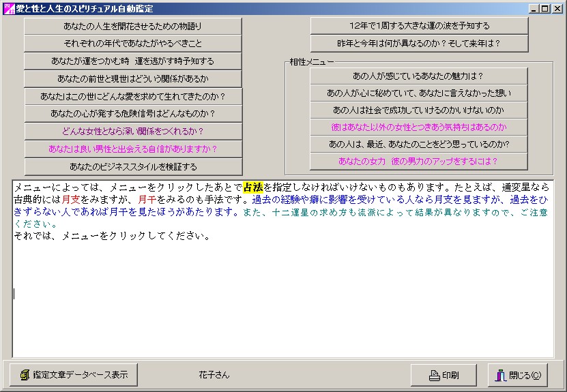Select あの人は、最近、あなたのことをどう思っているのか?

tap(419, 144)
